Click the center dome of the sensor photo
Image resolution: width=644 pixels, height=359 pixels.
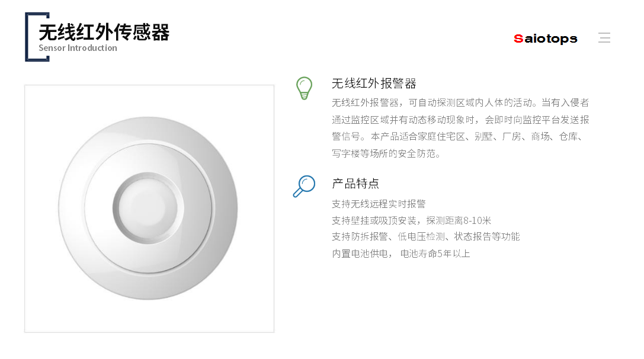tap(148, 207)
